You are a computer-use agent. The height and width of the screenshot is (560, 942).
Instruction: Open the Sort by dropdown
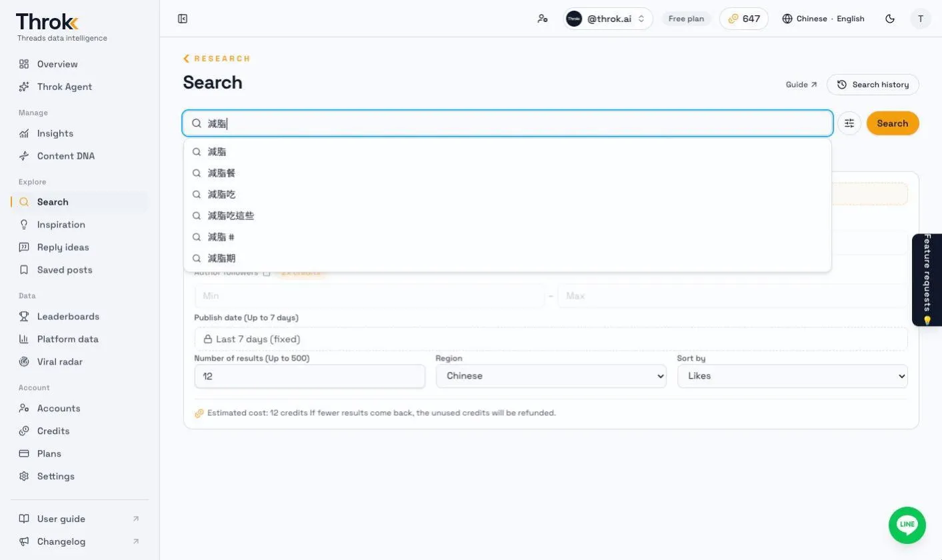(792, 376)
